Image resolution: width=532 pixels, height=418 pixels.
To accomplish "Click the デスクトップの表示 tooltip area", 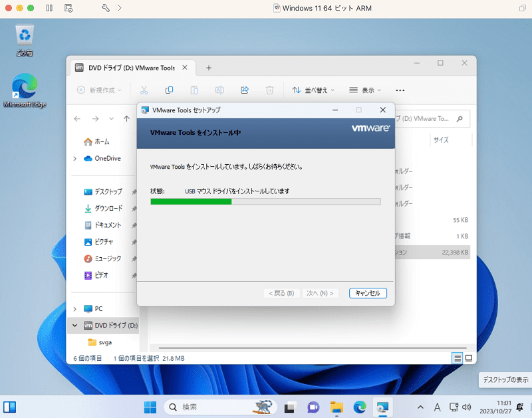I will point(505,379).
